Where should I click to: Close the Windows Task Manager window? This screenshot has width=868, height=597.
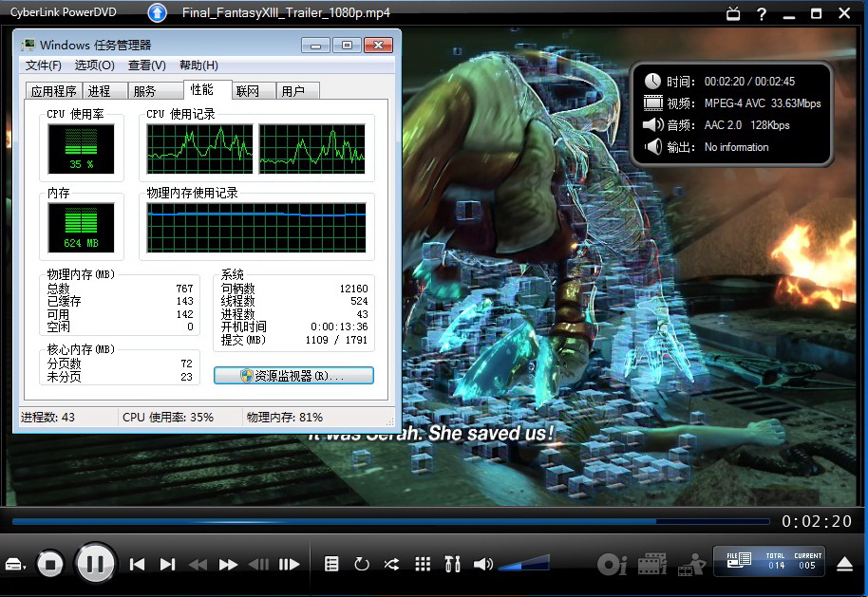379,45
